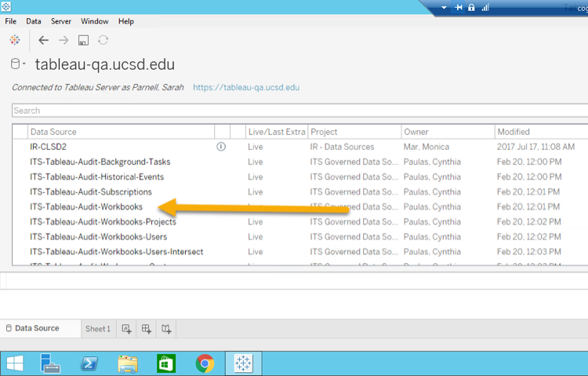
Task: Sort by the Live/Last Extract column header
Action: (x=277, y=132)
